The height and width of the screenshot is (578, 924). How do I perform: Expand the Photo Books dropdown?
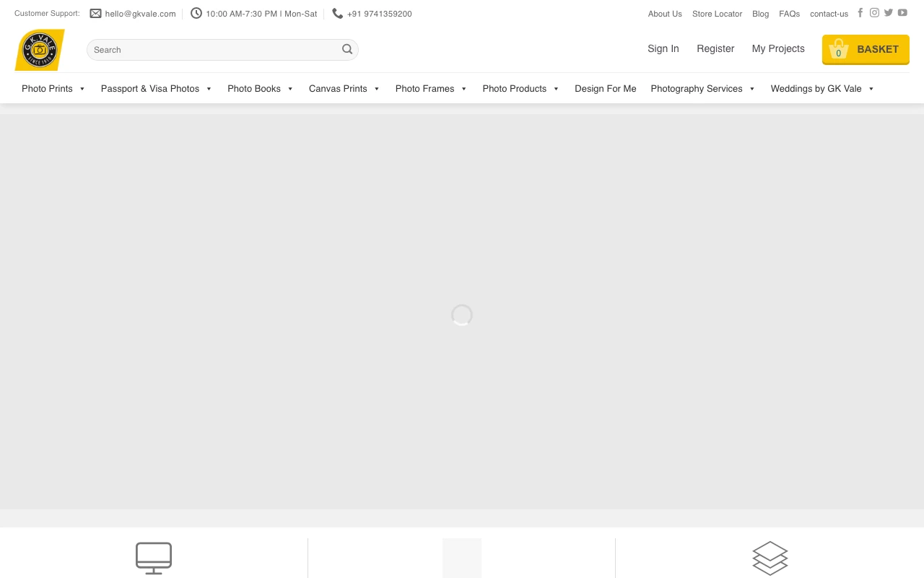(x=260, y=89)
